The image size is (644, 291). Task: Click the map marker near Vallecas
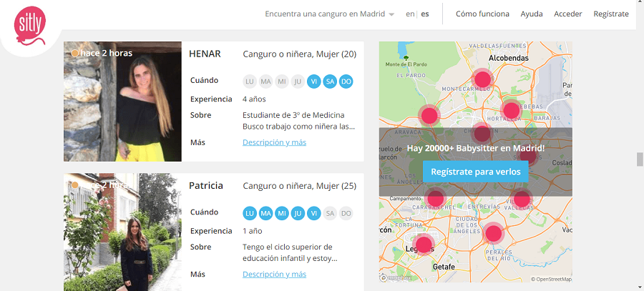(522, 199)
